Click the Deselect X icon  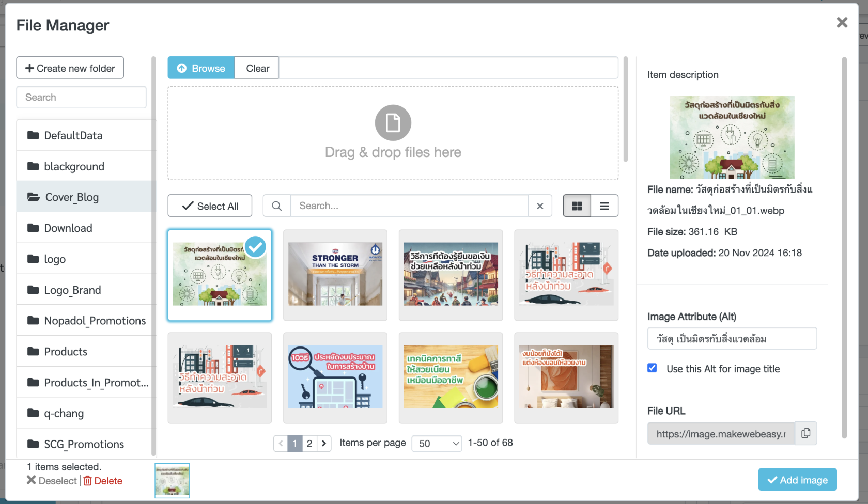click(x=32, y=480)
